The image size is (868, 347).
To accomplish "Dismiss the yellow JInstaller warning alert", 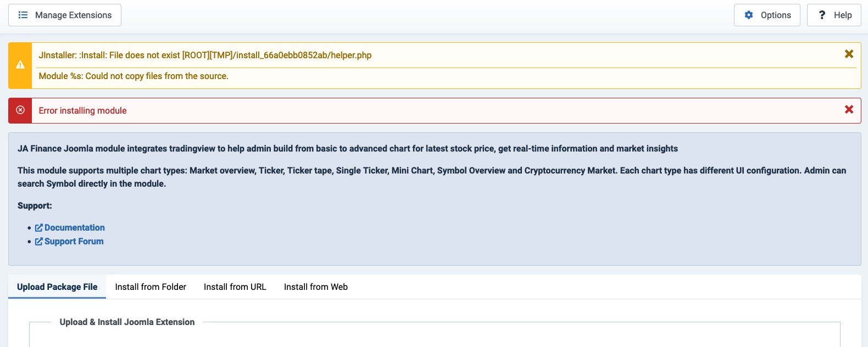I will pos(849,54).
